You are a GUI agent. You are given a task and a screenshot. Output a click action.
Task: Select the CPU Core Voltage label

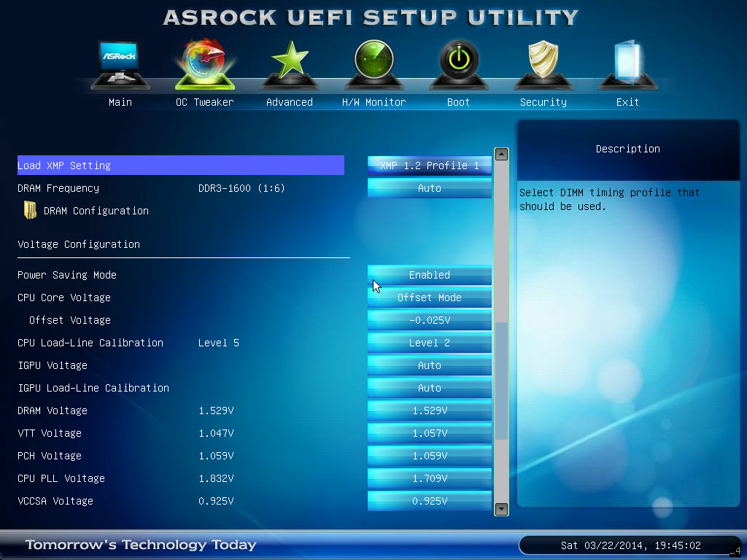click(x=64, y=297)
